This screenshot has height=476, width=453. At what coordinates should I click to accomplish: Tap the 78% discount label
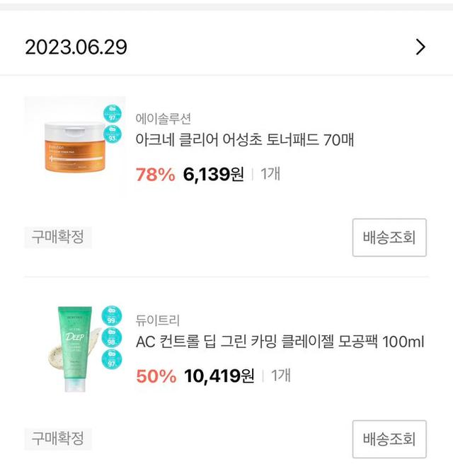(154, 174)
